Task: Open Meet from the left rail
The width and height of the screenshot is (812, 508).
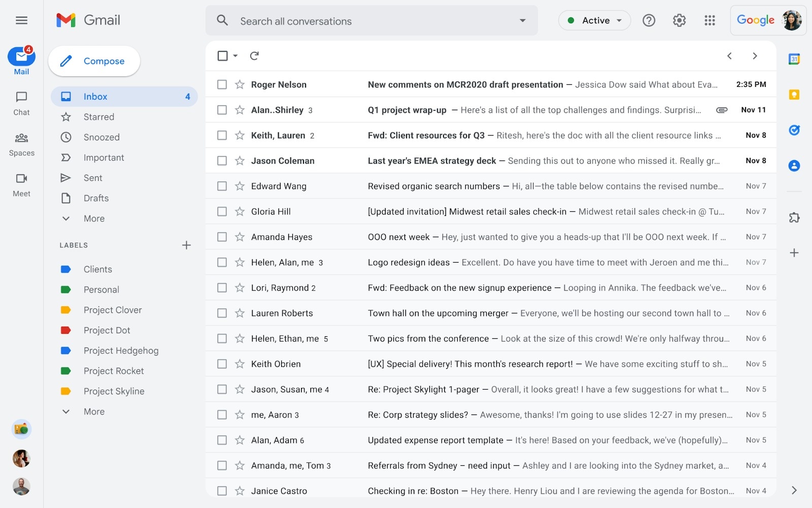Action: (21, 184)
